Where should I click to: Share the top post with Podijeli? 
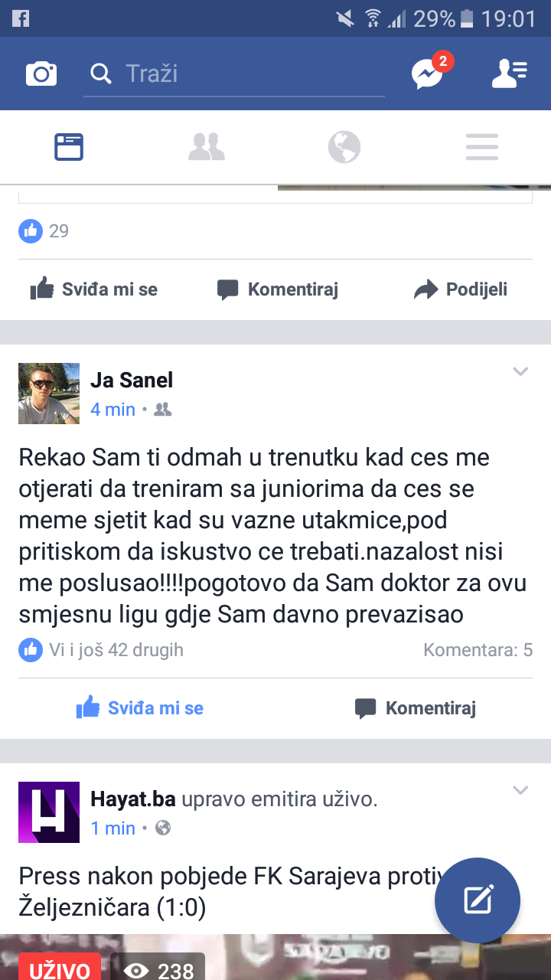[461, 289]
